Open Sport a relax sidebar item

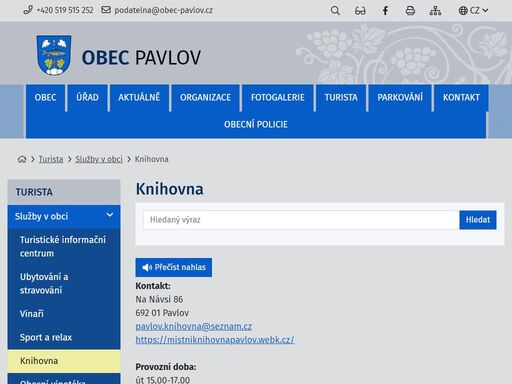pos(64,337)
